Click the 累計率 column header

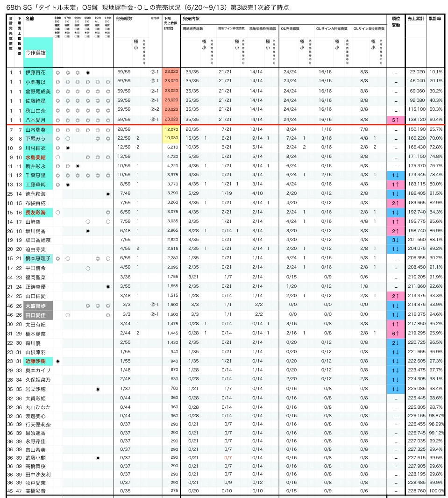(x=434, y=19)
